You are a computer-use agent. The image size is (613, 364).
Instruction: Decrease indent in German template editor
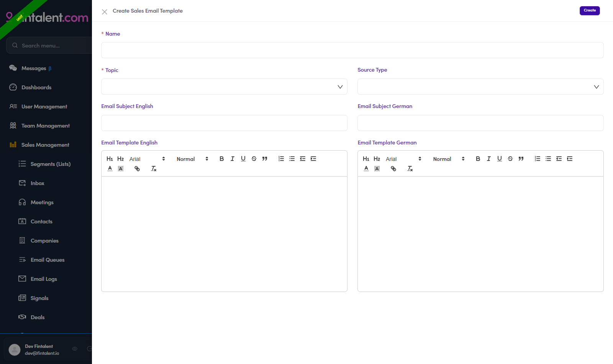(559, 159)
